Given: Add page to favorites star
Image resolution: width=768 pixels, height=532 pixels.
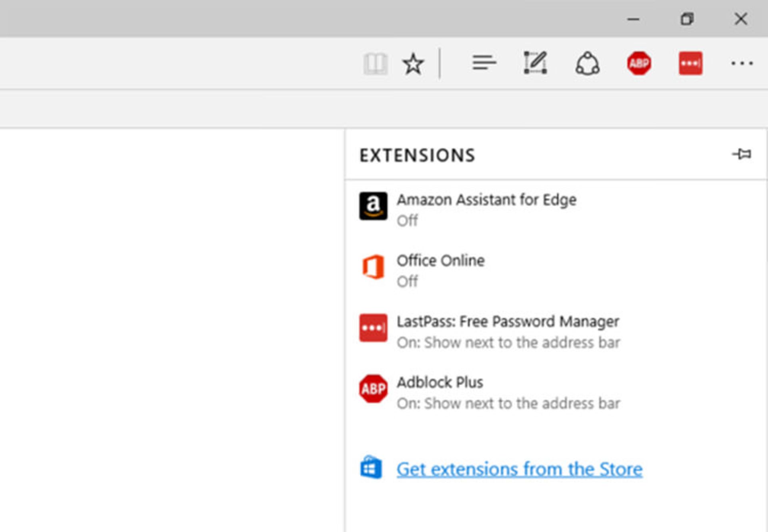Looking at the screenshot, I should (x=413, y=64).
